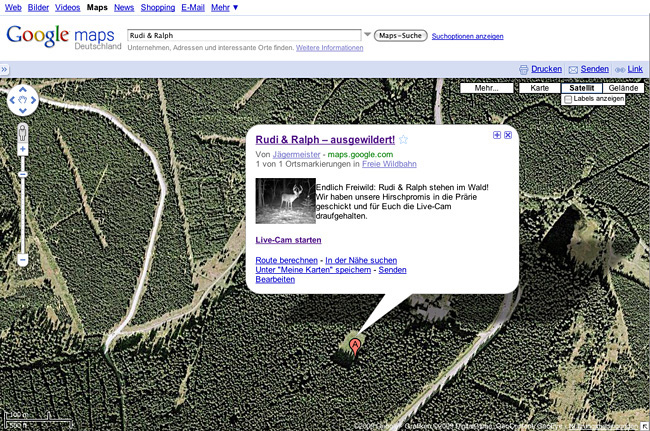Close the Rudi & Ralph info balloon
The height and width of the screenshot is (431, 650).
point(508,135)
